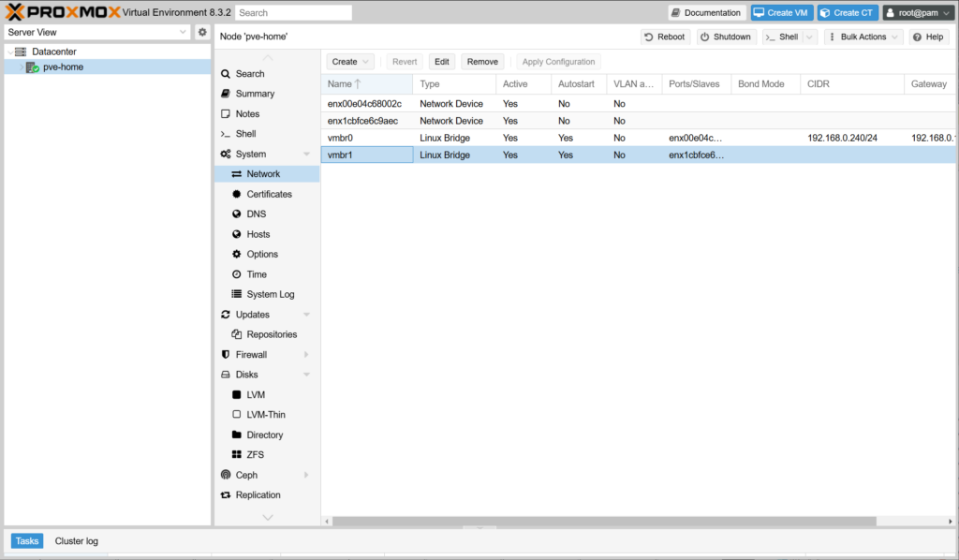959x560 pixels.
Task: Click the gear icon beside Server View
Action: [x=201, y=32]
